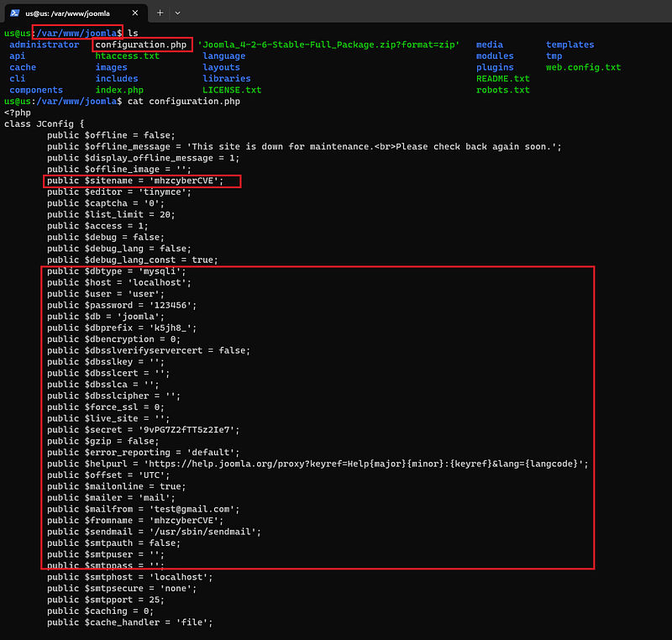Click the '$offset = 'UTC'' line

(108, 475)
